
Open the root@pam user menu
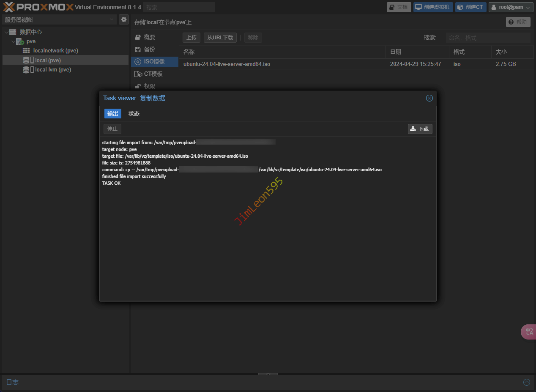511,7
